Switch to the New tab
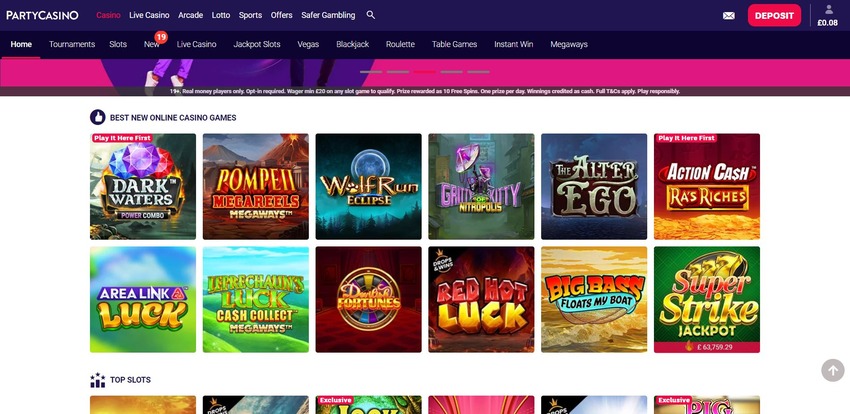Viewport: 850px width, 414px height. coord(152,44)
